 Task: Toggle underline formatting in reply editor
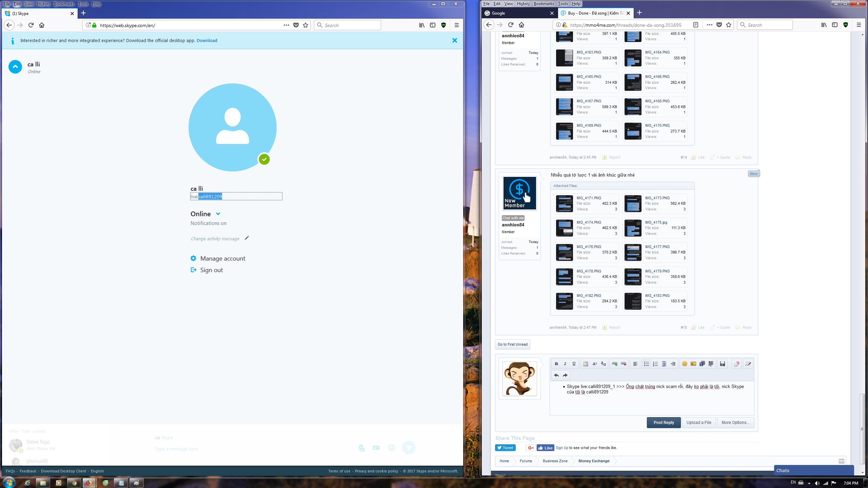tap(574, 364)
